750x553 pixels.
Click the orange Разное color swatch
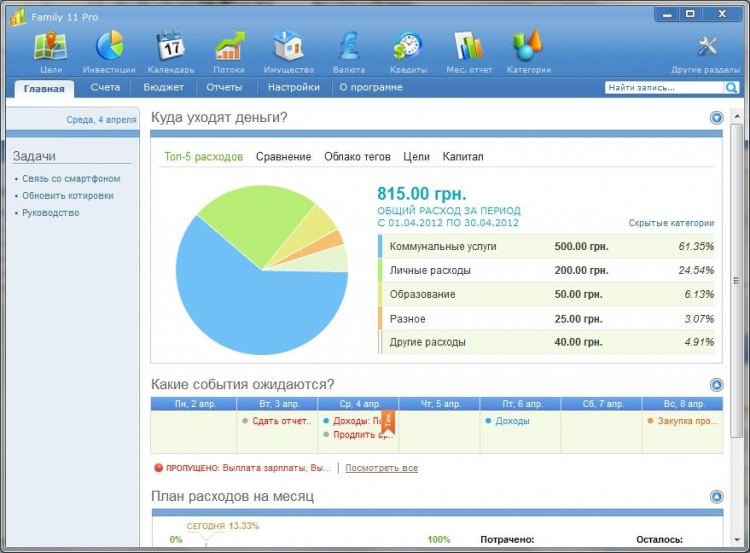(x=380, y=318)
